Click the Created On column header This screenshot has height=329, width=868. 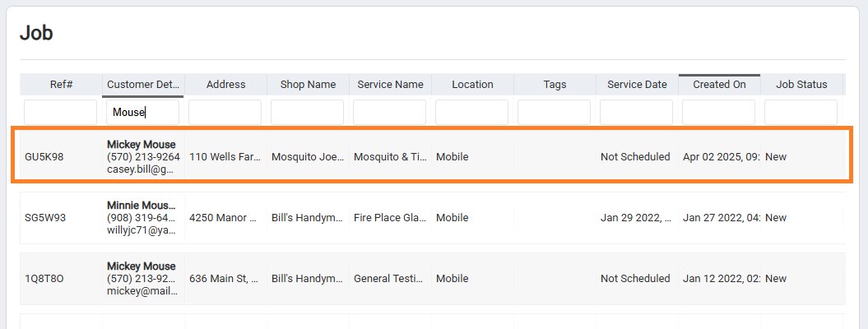(x=719, y=85)
